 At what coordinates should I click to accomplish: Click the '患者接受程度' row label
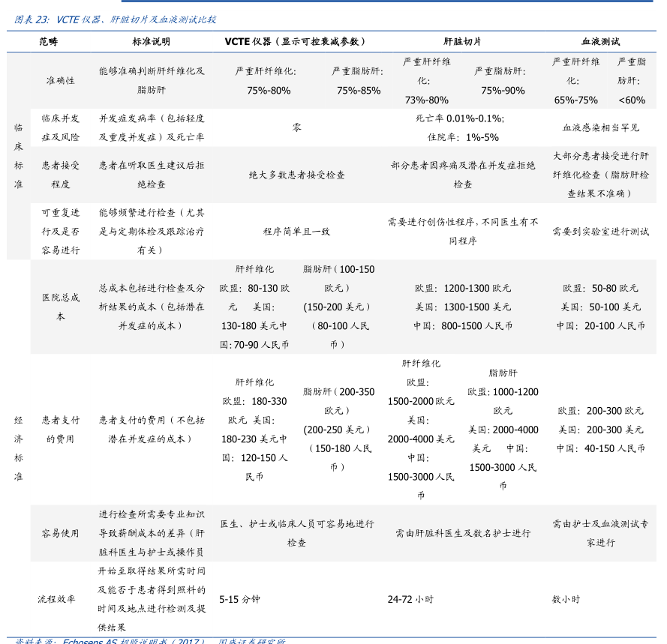coord(60,174)
